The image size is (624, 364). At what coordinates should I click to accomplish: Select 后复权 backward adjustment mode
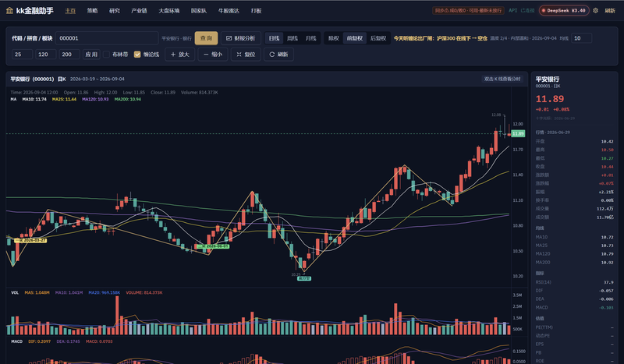tap(378, 38)
